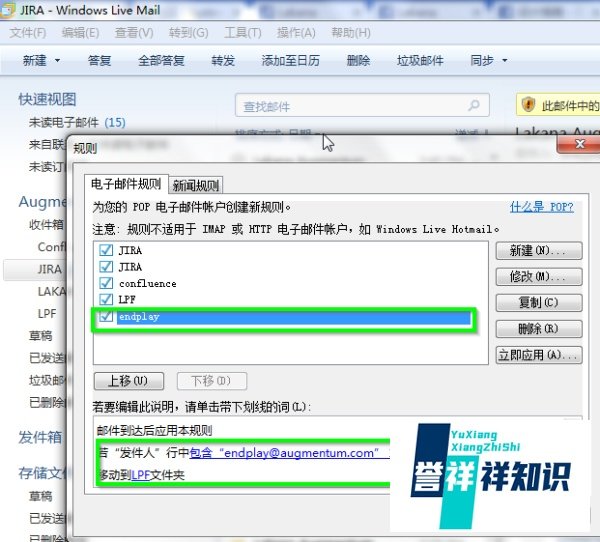The width and height of the screenshot is (600, 542).
Task: Select the JIRA folder in sidebar
Action: click(x=50, y=269)
